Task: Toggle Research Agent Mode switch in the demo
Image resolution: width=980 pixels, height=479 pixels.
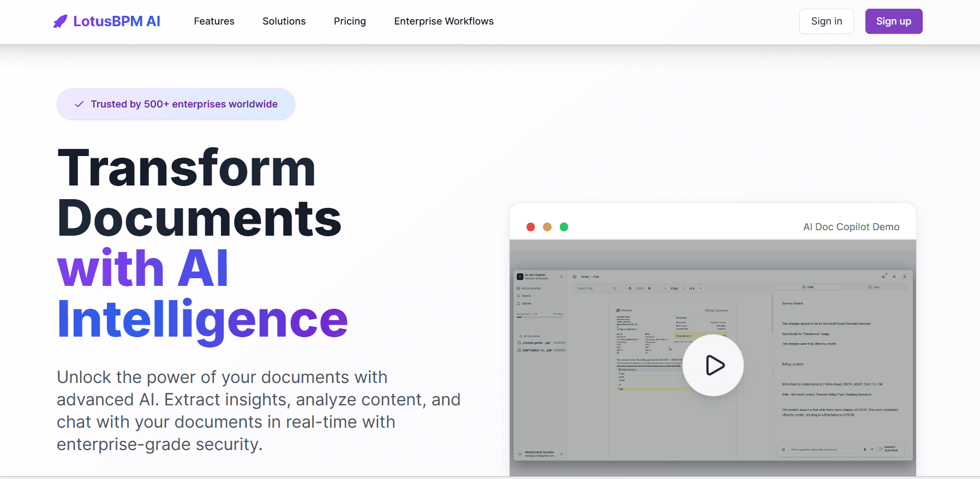Action: tap(879, 450)
